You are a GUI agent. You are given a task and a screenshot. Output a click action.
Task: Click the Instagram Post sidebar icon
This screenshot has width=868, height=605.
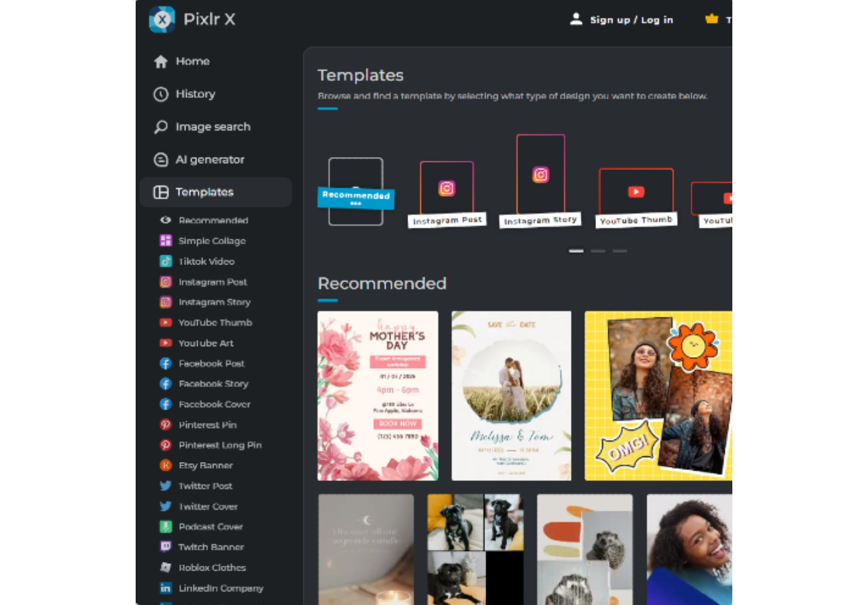166,282
